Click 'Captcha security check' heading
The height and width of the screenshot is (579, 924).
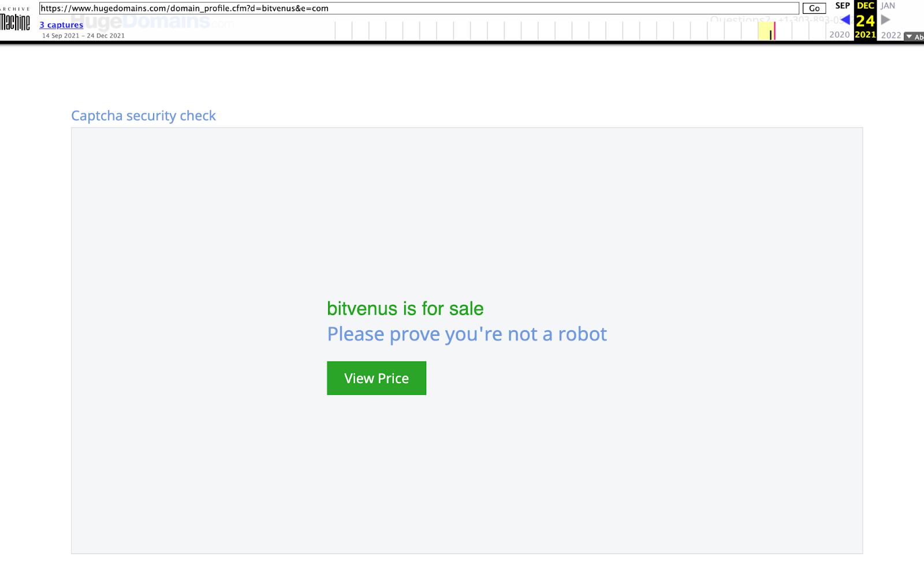tap(143, 115)
